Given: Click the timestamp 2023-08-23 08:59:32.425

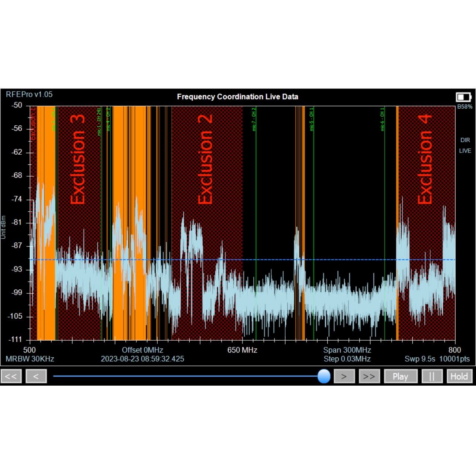Looking at the screenshot, I should click(x=142, y=359).
